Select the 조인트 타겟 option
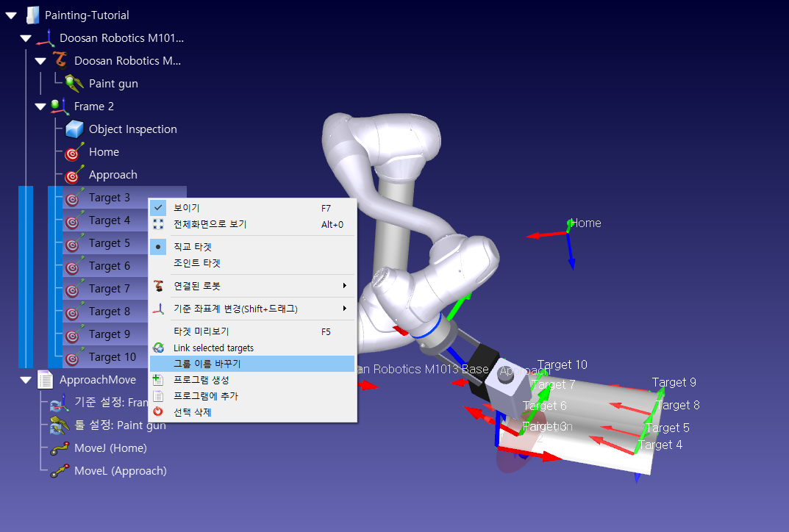Image resolution: width=789 pixels, height=532 pixels. pyautogui.click(x=196, y=263)
